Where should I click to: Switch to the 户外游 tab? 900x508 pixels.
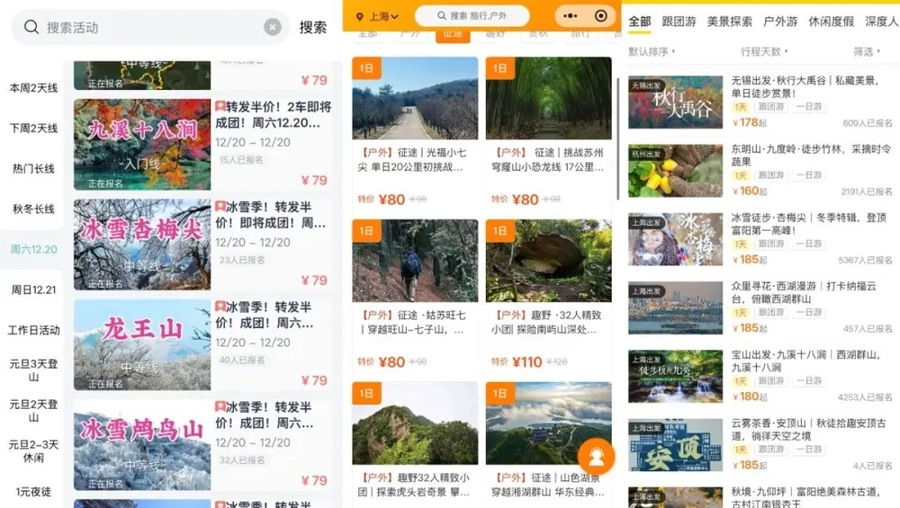tap(780, 21)
